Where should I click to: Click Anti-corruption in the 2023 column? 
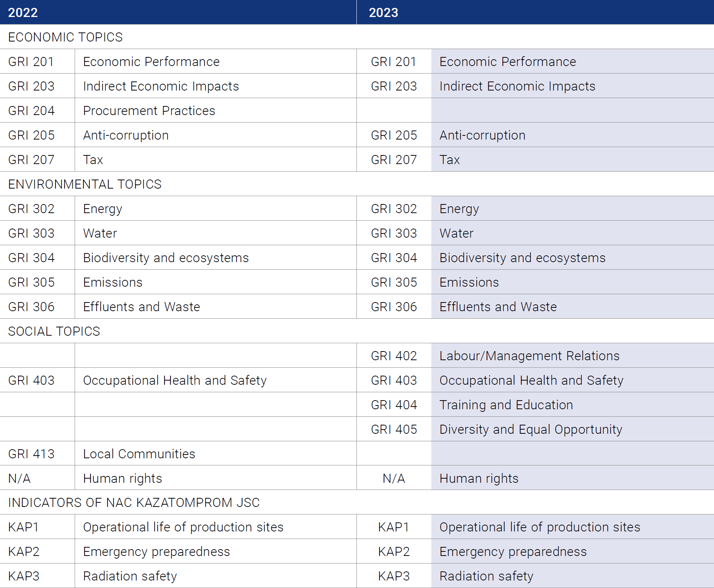(x=482, y=135)
